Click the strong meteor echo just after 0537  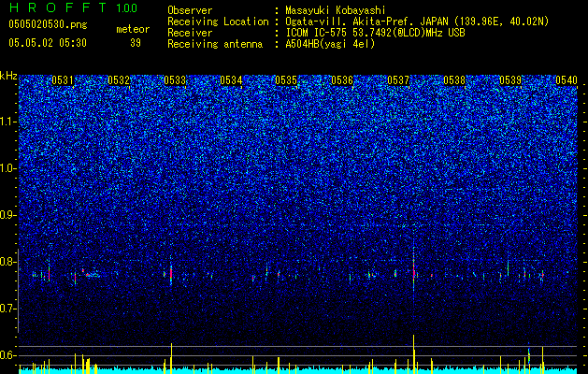pos(413,270)
